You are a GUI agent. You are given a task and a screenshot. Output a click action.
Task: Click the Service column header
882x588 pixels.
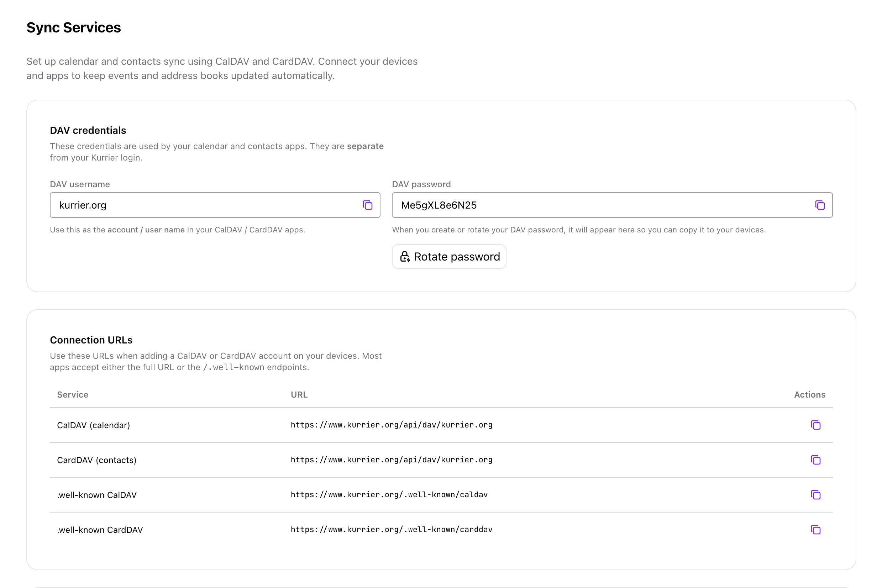[72, 394]
